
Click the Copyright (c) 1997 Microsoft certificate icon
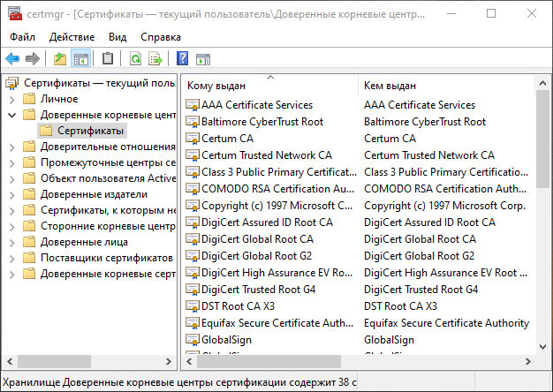click(x=193, y=206)
